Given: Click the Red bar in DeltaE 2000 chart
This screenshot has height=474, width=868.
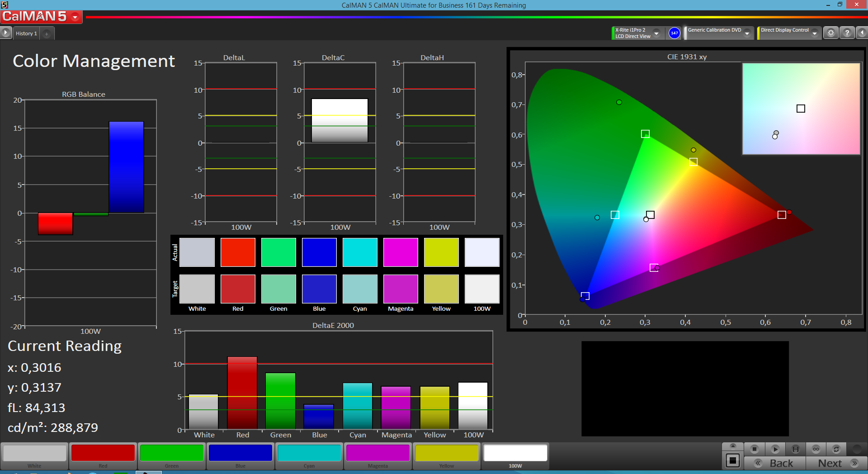Looking at the screenshot, I should [x=242, y=393].
